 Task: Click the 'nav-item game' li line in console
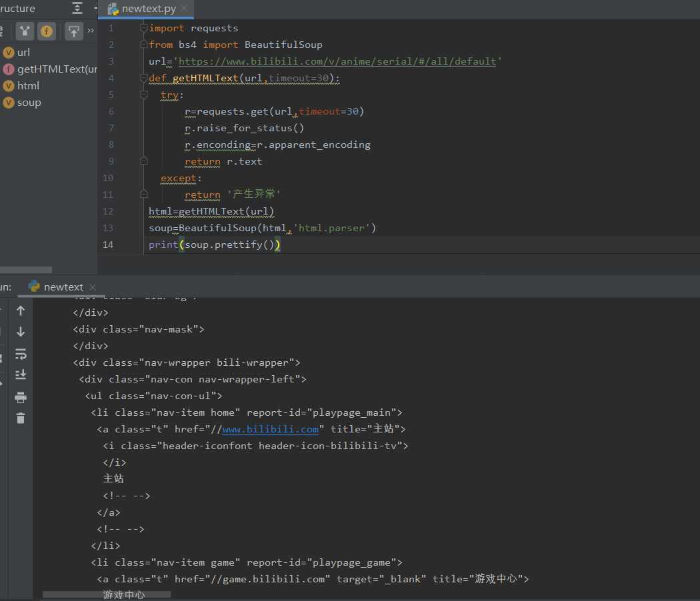coord(247,562)
